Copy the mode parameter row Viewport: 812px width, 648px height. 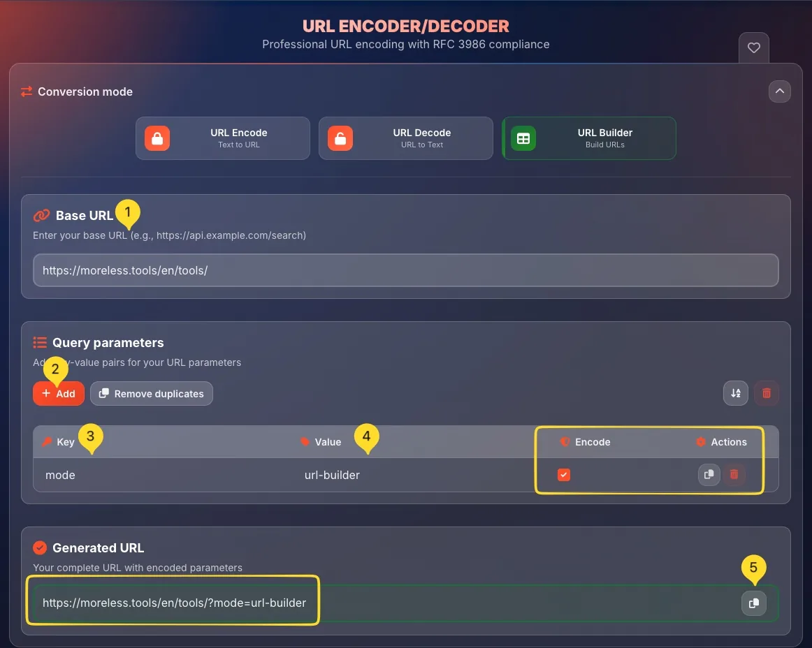709,475
